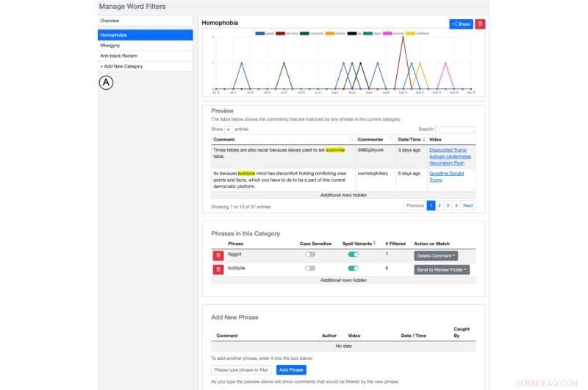The height and width of the screenshot is (390, 588).
Task: Click filtered count '7' in phrases table
Action: [387, 255]
